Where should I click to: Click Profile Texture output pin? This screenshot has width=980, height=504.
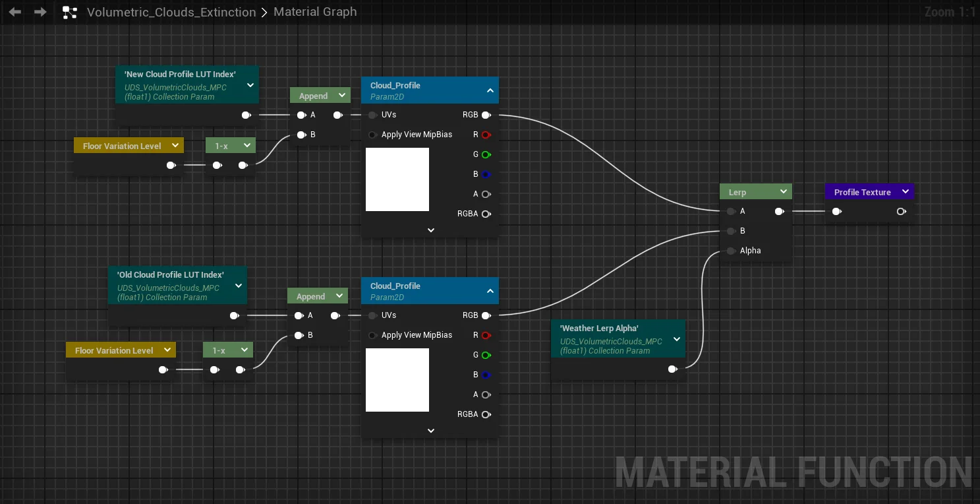click(902, 211)
